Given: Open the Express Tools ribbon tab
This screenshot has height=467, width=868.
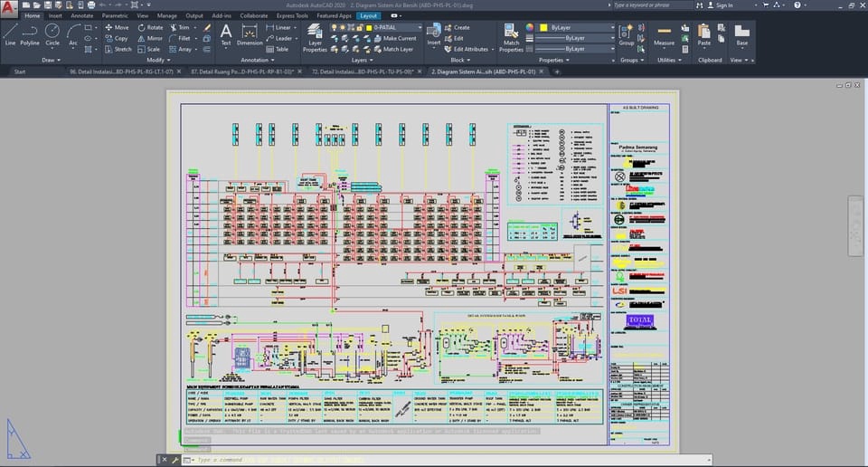Looking at the screenshot, I should pyautogui.click(x=292, y=15).
